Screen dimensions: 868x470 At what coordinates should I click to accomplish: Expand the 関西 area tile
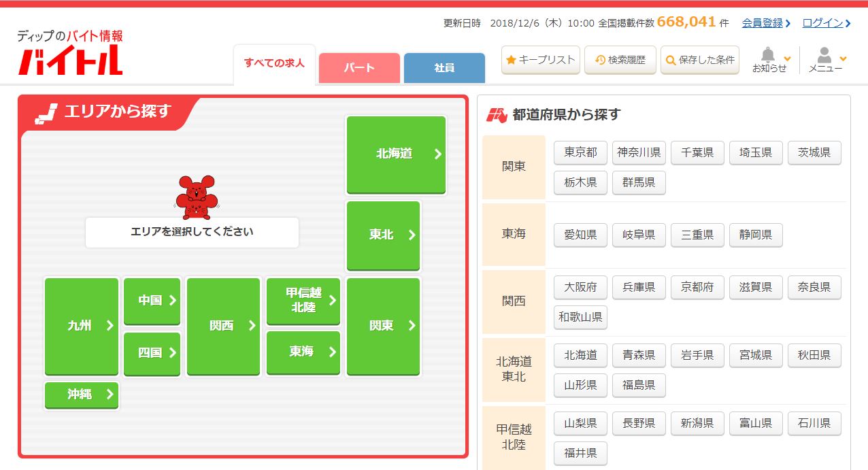pos(223,326)
